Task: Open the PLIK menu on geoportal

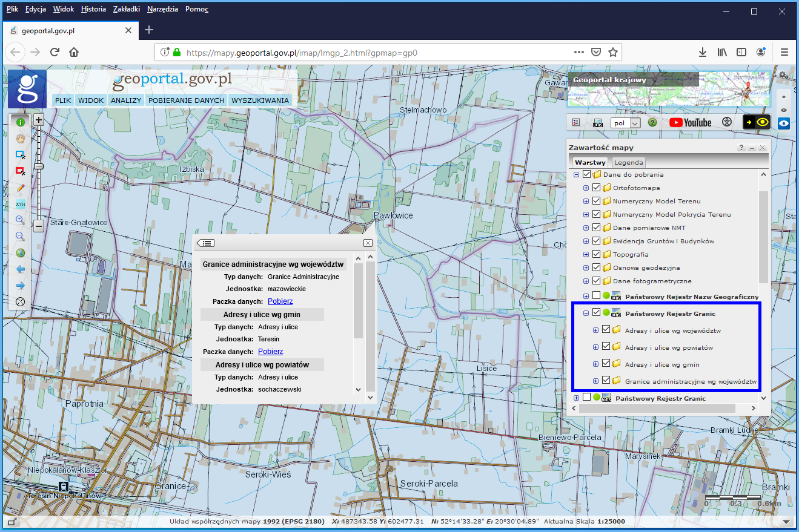Action: 62,100
